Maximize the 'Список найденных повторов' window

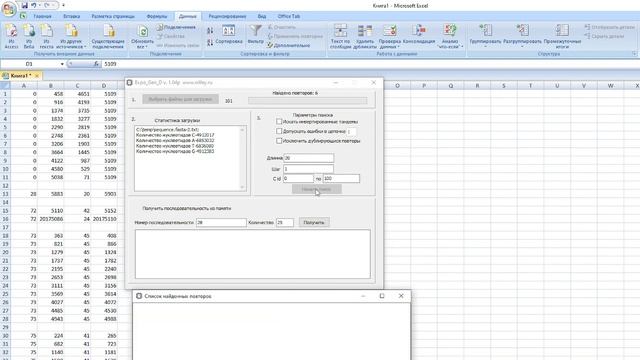pos(382,296)
